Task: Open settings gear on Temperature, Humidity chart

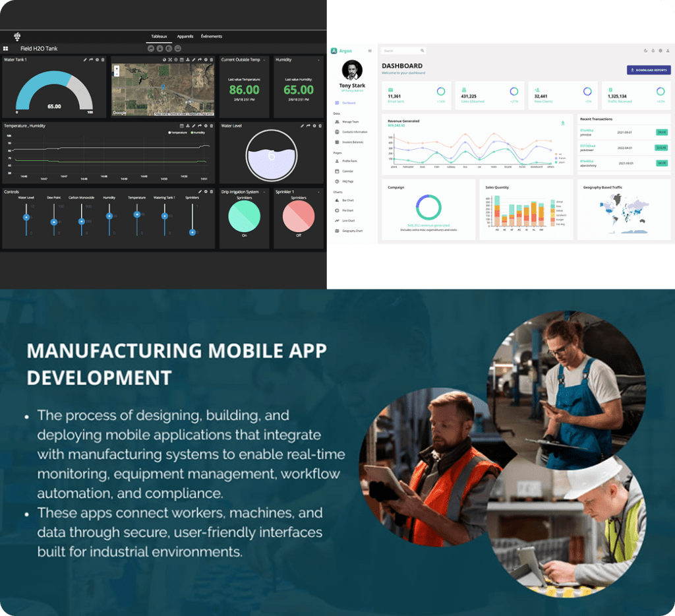Action: (x=206, y=125)
